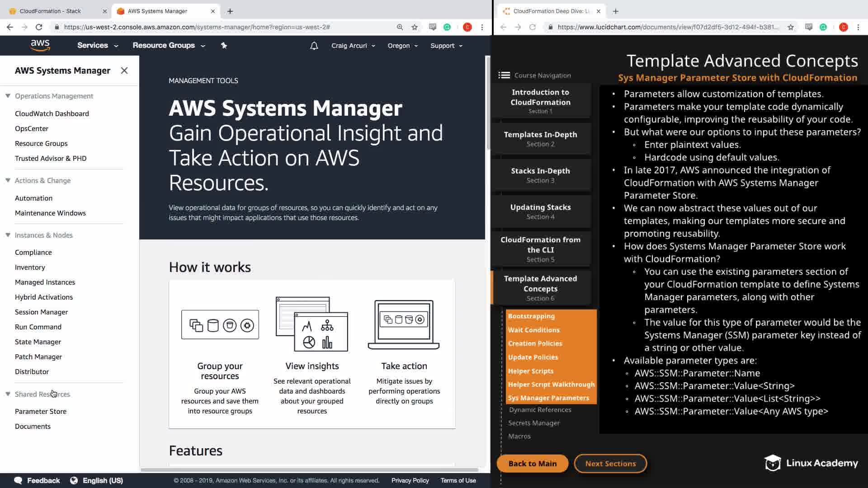Viewport: 868px width, 488px height.
Task: Click the pin shortcuts icon in AWS header
Action: [224, 45]
